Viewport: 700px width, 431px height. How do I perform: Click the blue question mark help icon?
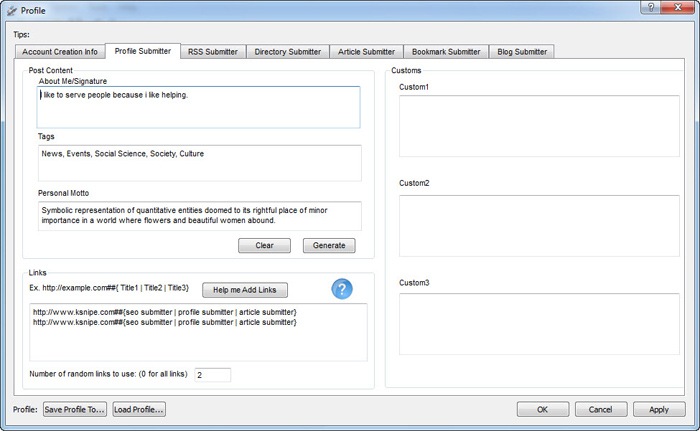[x=342, y=289]
